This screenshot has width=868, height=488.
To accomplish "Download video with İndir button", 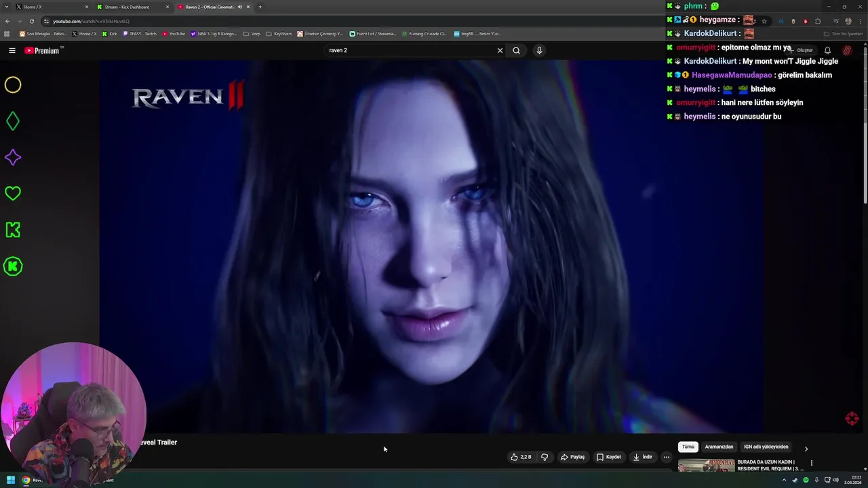I will [x=642, y=457].
